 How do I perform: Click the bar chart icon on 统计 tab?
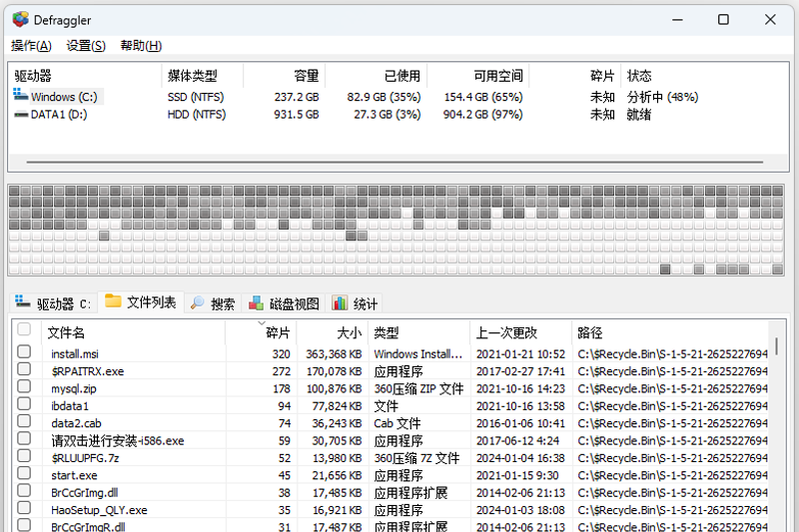340,302
